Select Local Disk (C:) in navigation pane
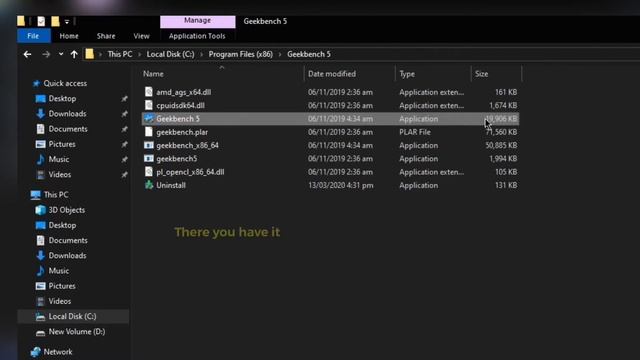This screenshot has height=360, width=640. coord(73,316)
